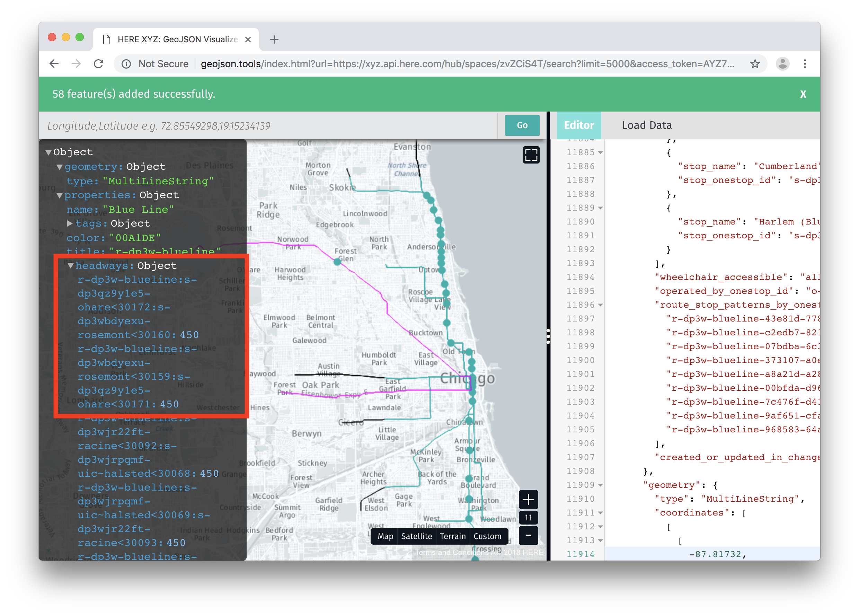Viewport: 859px width, 616px height.
Task: Fold code at line 11909
Action: click(x=600, y=485)
